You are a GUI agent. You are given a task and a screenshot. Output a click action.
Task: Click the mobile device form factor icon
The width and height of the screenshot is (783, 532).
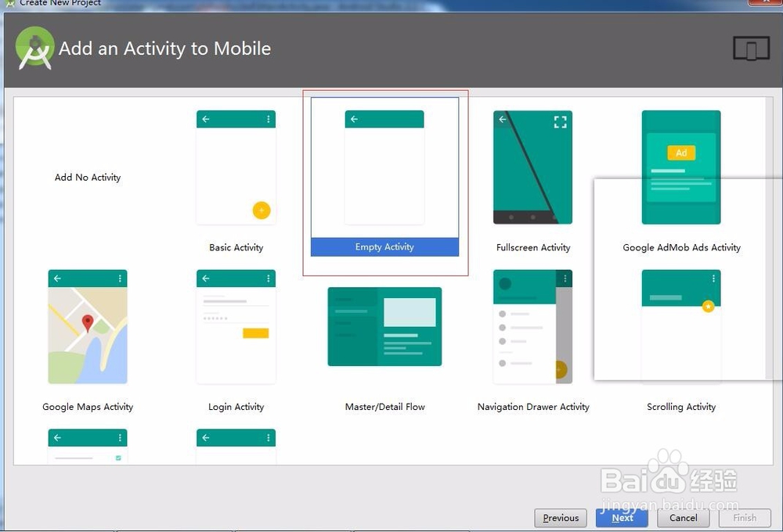click(x=751, y=48)
